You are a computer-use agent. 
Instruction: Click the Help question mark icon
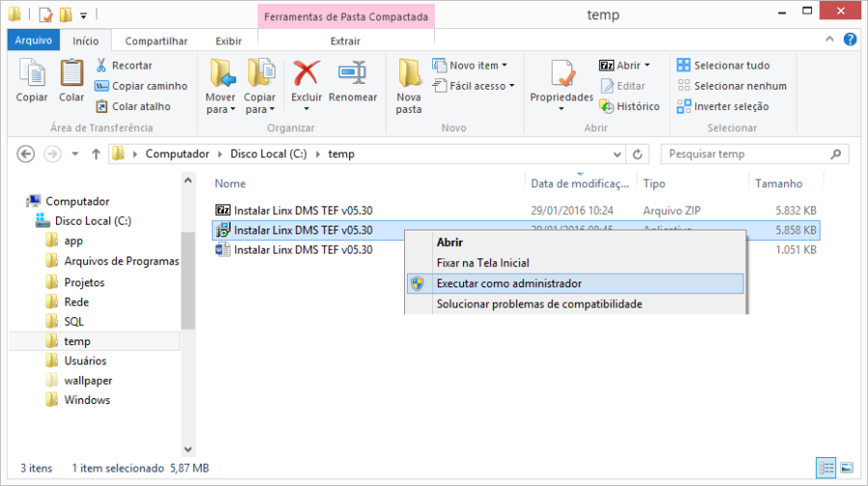(850, 40)
